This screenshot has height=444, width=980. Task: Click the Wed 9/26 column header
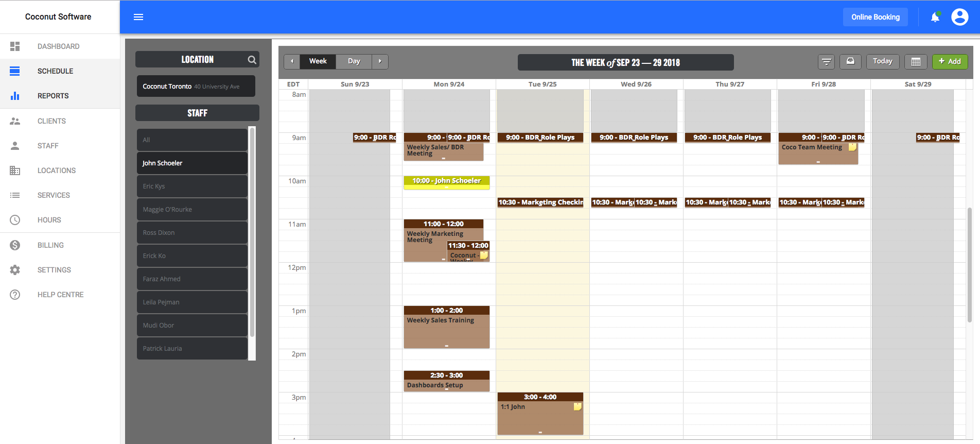[636, 84]
